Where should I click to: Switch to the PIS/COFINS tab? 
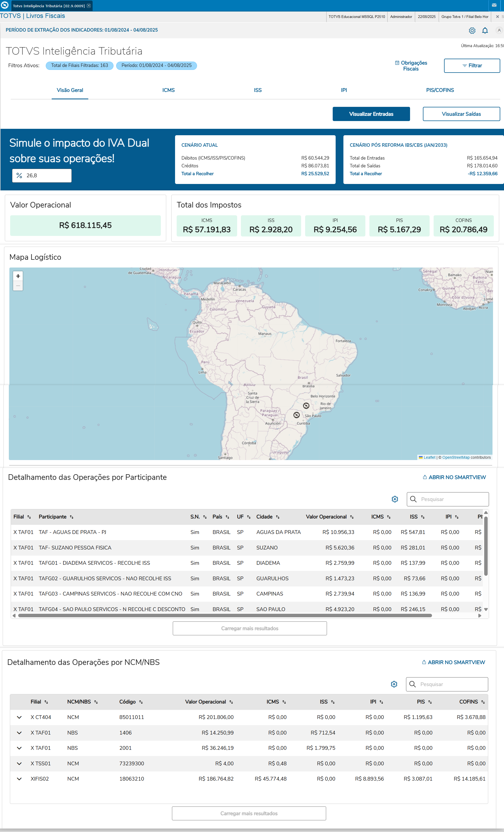(x=440, y=90)
